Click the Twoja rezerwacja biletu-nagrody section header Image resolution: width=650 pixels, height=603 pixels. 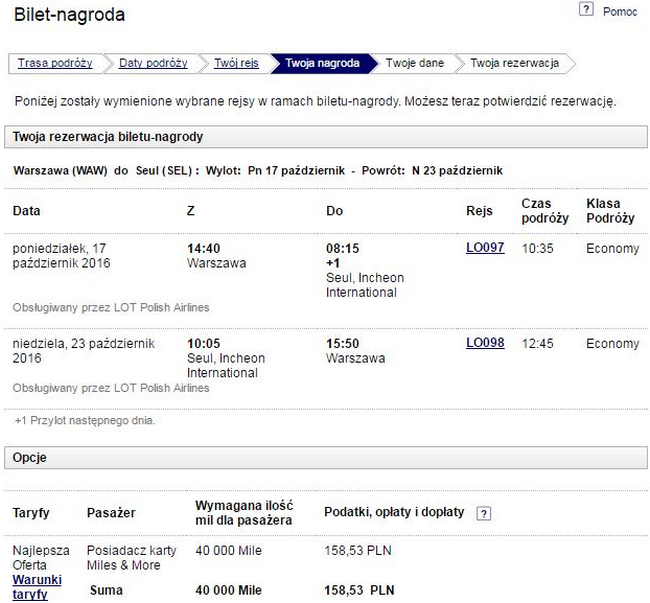tap(326, 137)
